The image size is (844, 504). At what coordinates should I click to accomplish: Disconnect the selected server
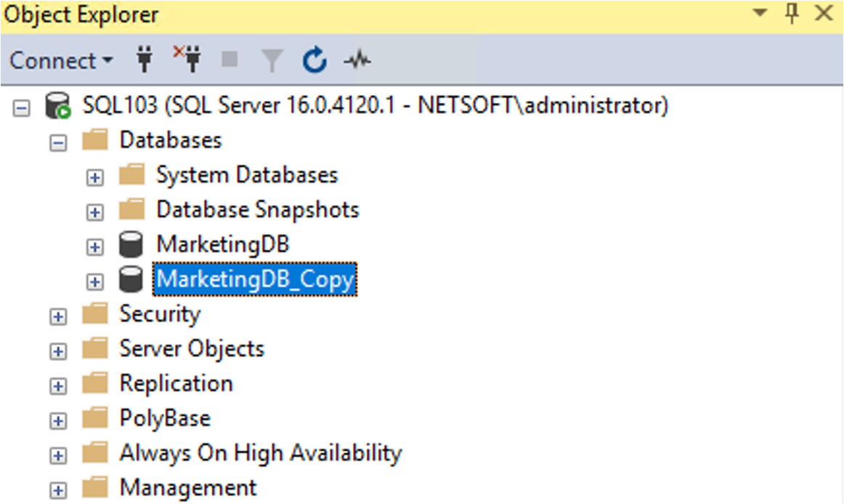click(x=187, y=61)
